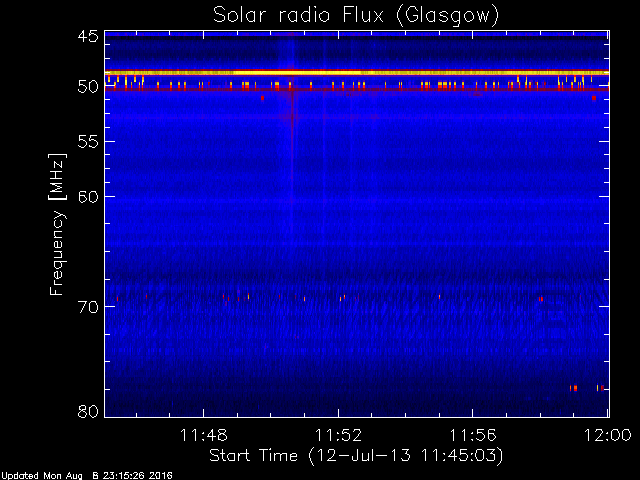Click the 70 frequency tick label
Viewport: 640px width, 480px height.
pyautogui.click(x=88, y=307)
